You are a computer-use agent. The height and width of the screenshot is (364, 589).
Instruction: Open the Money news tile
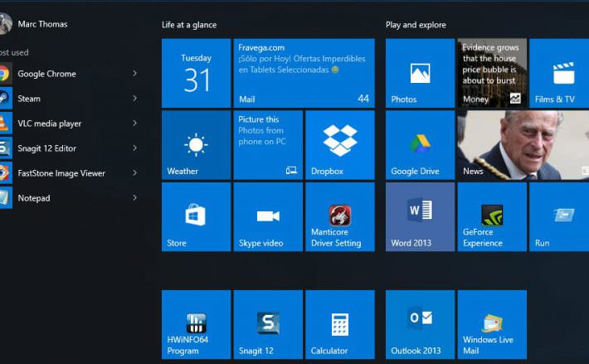coord(492,73)
